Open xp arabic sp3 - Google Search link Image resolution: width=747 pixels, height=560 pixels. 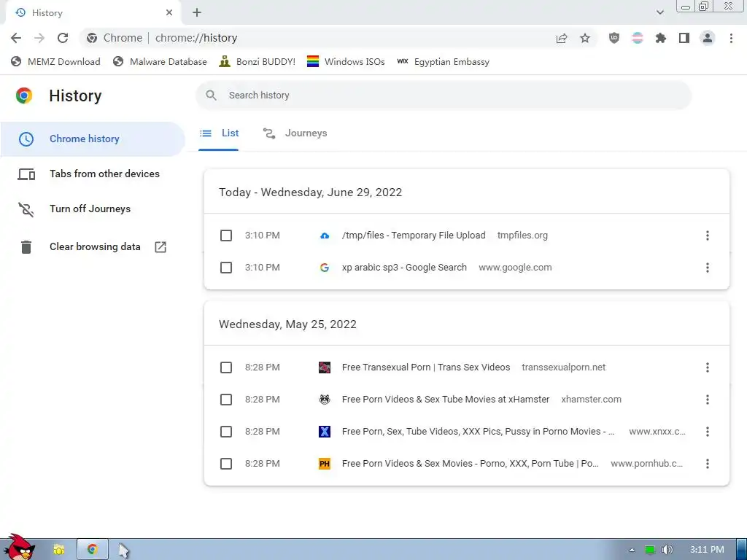[x=404, y=268]
